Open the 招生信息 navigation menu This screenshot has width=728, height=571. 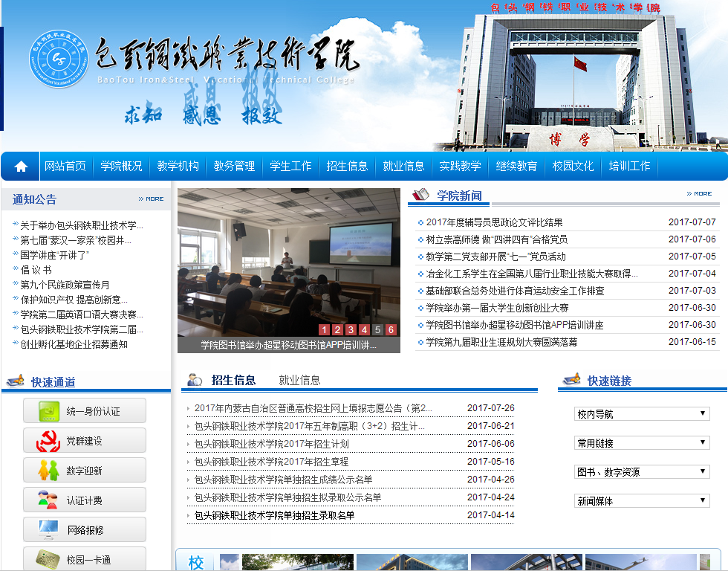click(x=347, y=167)
